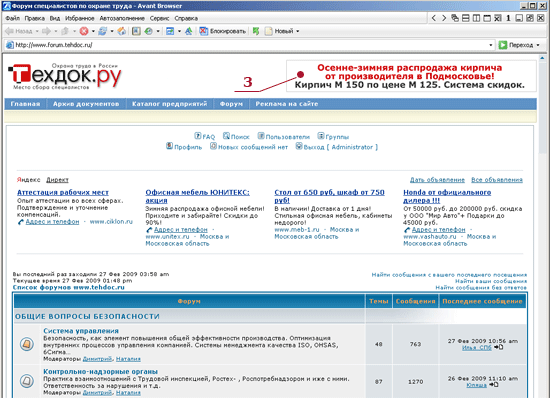Open the Правка menu
Viewport: 550px width, 398px height.
tap(35, 18)
